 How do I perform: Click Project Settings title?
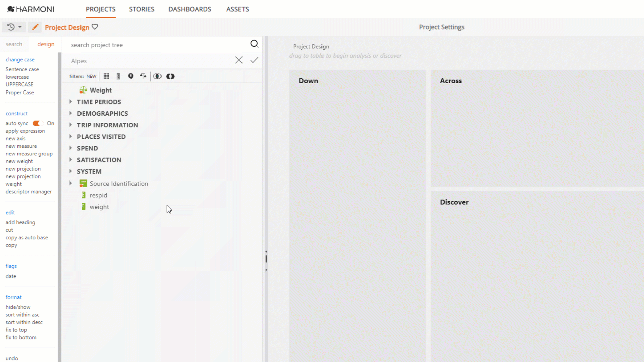(442, 27)
